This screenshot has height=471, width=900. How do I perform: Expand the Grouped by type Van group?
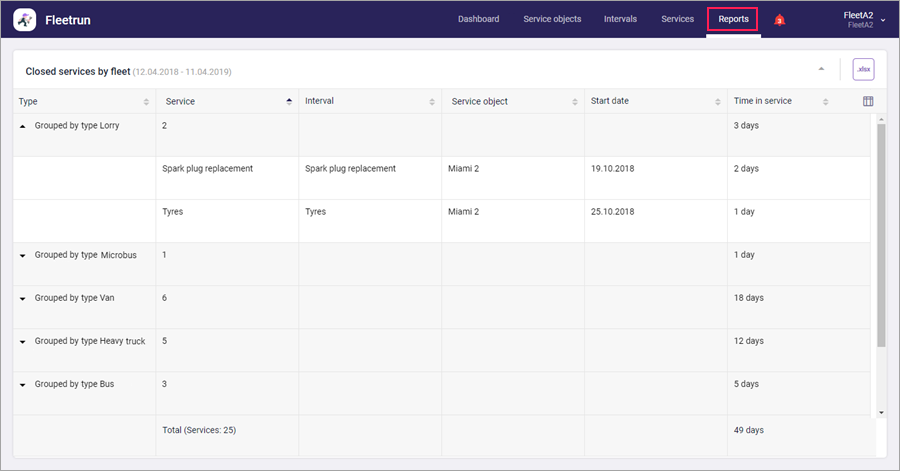click(x=22, y=299)
